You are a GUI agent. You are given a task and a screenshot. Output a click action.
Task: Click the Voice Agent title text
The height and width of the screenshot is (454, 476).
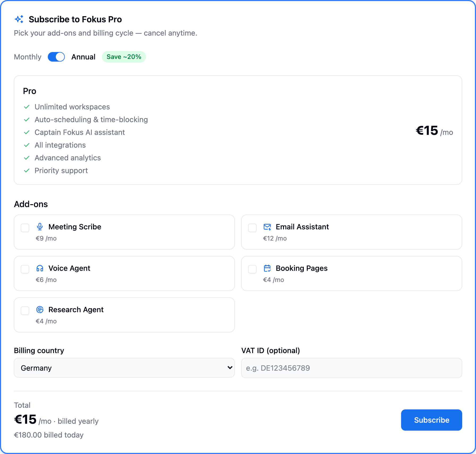[x=69, y=268]
